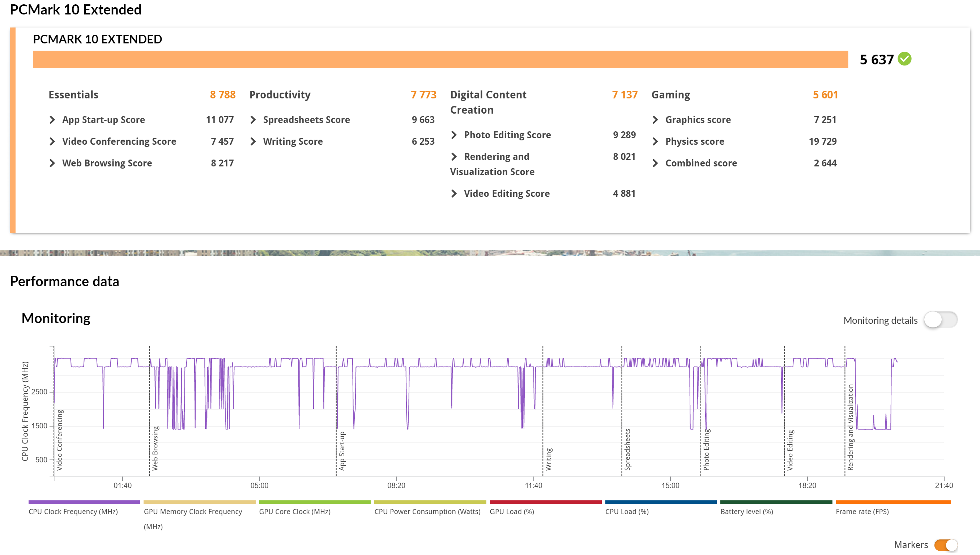
Task: Expand Rendering and Visualization Score row
Action: tap(453, 157)
